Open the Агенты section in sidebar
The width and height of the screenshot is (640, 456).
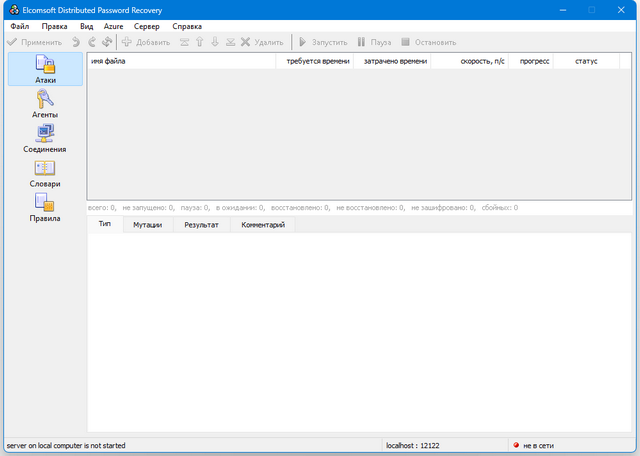pyautogui.click(x=45, y=104)
